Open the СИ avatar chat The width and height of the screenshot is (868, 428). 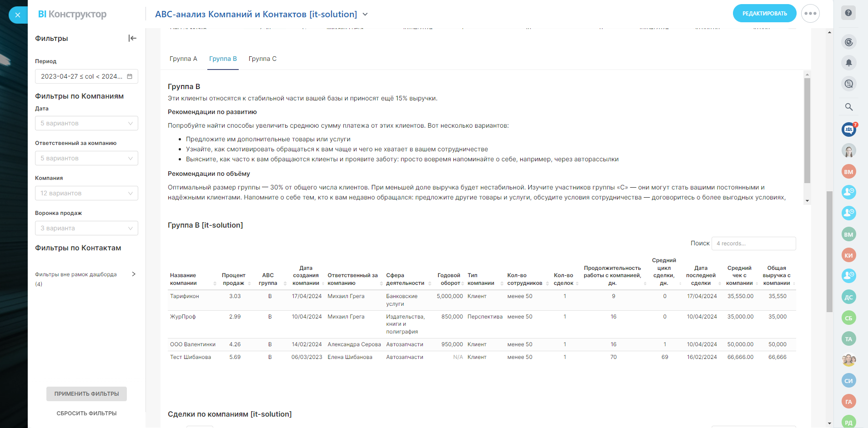pos(848,381)
